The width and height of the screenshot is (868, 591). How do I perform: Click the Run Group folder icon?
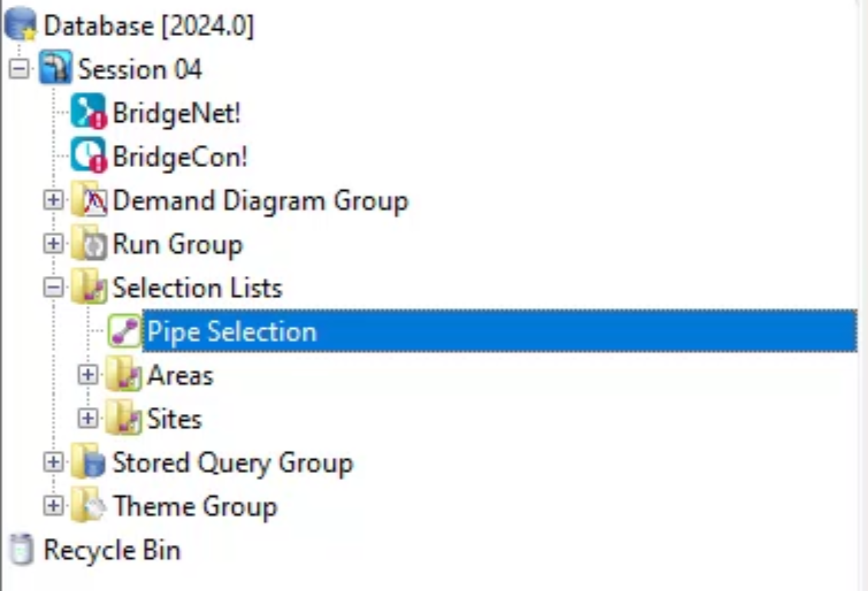point(89,243)
